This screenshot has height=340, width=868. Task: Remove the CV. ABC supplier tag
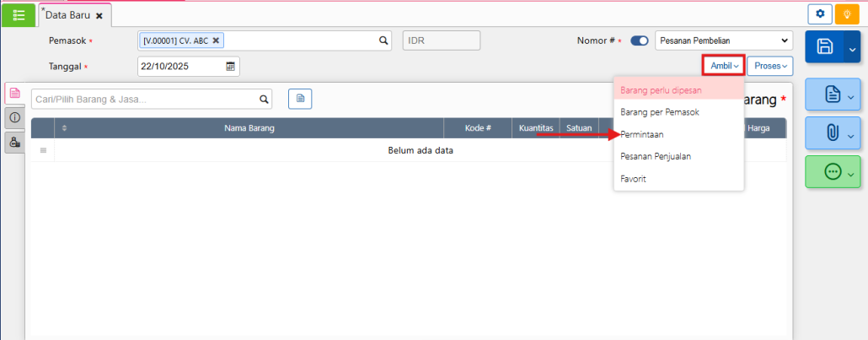(x=216, y=40)
